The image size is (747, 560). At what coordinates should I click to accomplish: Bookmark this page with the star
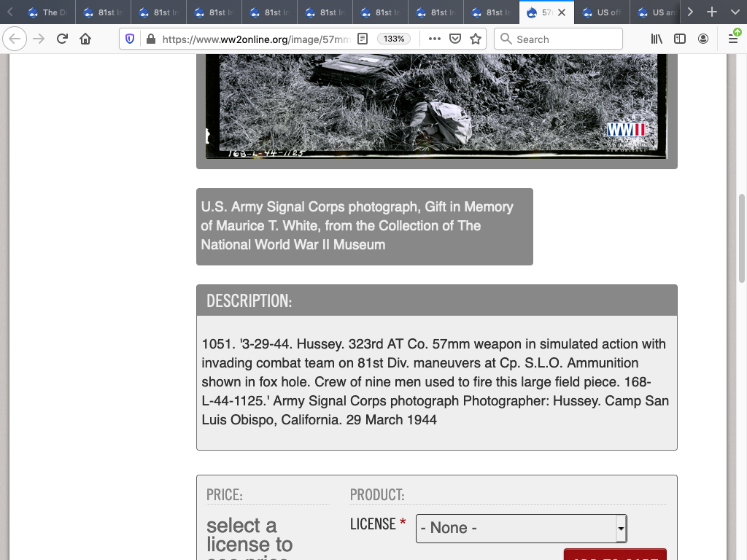(476, 39)
